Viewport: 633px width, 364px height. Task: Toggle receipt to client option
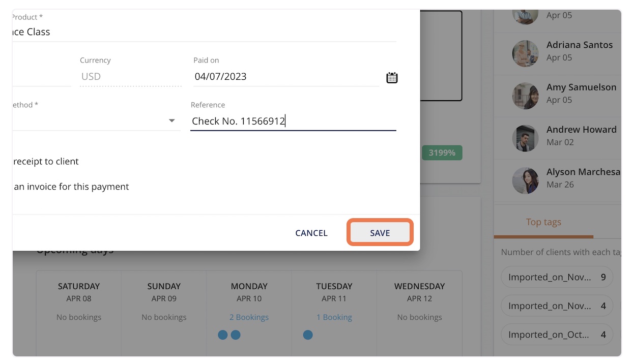pos(46,161)
